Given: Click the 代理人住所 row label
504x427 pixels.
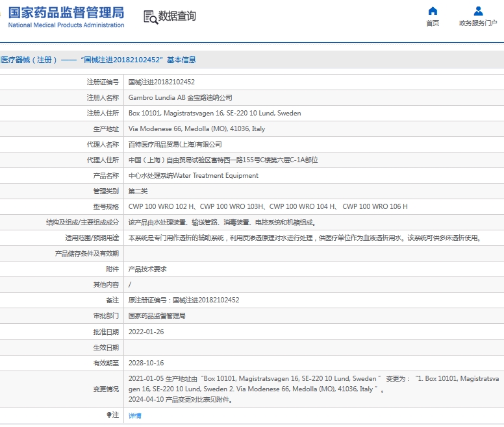Looking at the screenshot, I should coord(103,160).
